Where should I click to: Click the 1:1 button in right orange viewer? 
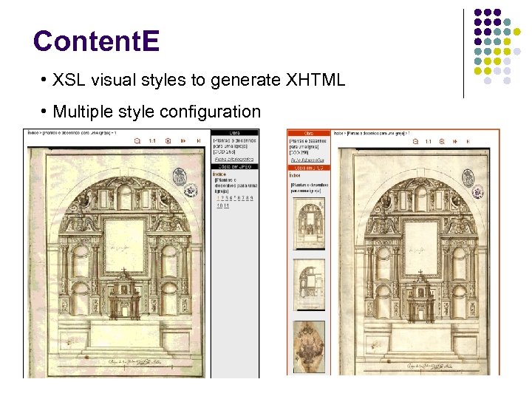(x=429, y=141)
